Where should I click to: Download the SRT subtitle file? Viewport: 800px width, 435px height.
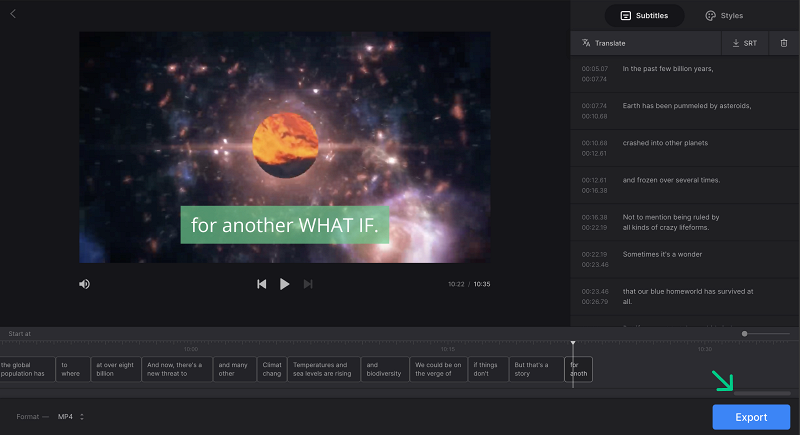pos(744,43)
